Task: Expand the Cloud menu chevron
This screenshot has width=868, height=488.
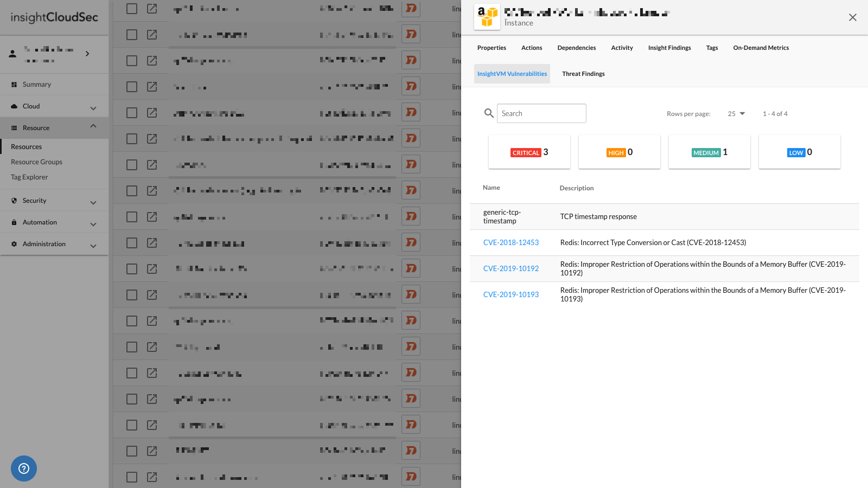Action: (93, 108)
